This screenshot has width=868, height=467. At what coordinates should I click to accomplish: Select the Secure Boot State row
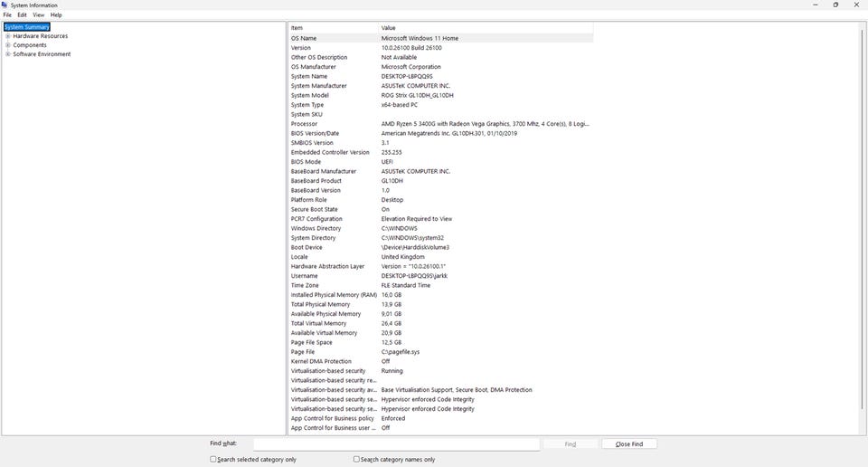point(440,209)
